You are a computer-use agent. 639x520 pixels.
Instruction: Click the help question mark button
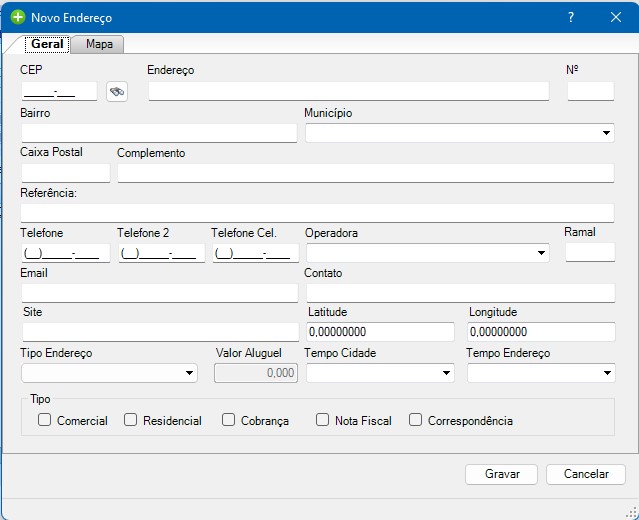tap(571, 18)
